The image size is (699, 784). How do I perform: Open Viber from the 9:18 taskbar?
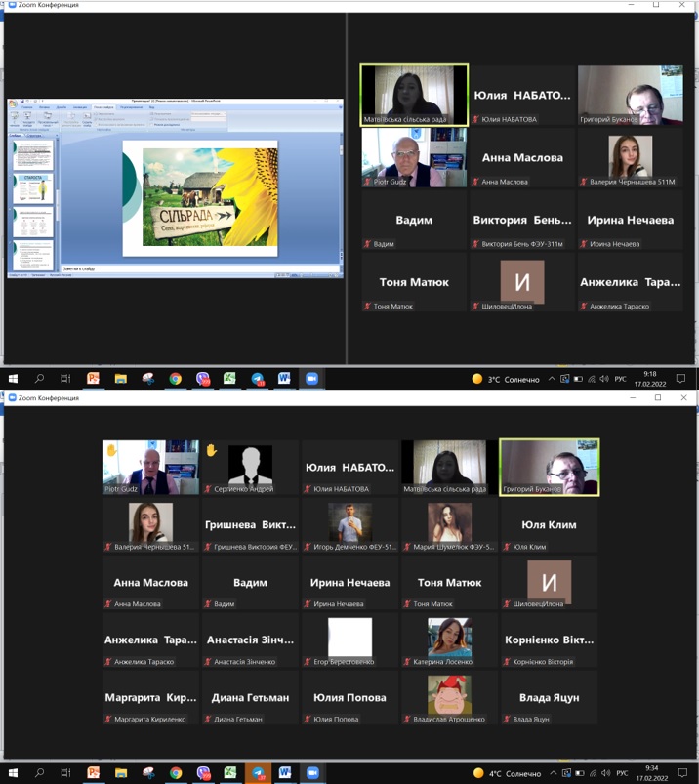pos(203,379)
